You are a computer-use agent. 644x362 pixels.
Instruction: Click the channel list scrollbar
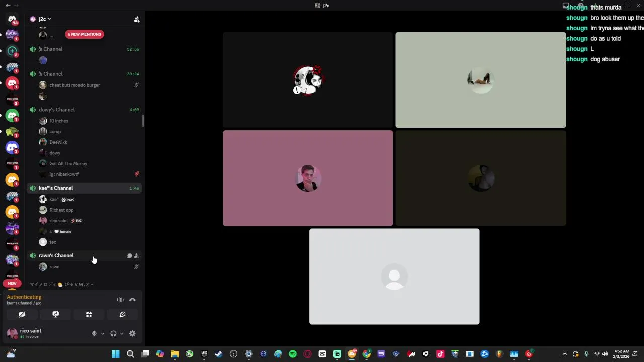[143, 121]
